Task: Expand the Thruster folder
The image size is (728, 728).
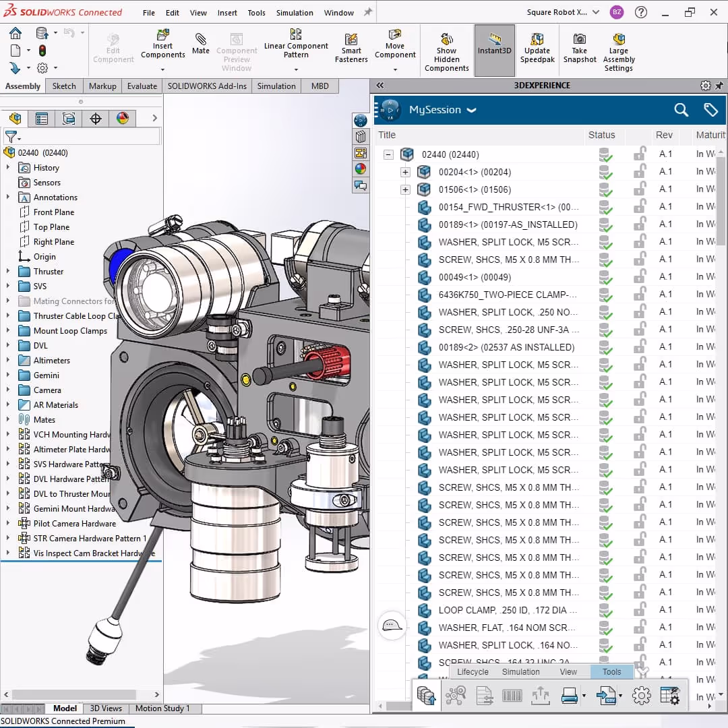Action: click(8, 271)
